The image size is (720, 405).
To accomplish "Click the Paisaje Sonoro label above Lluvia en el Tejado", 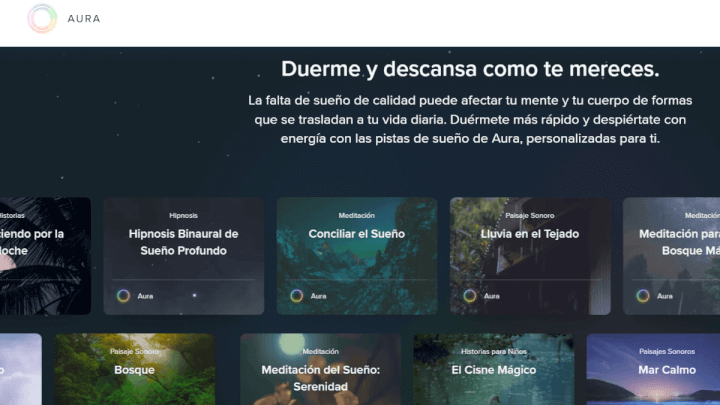I will click(530, 215).
